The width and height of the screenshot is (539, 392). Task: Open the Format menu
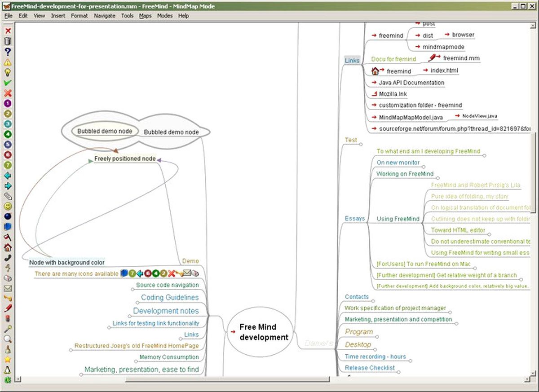(80, 16)
